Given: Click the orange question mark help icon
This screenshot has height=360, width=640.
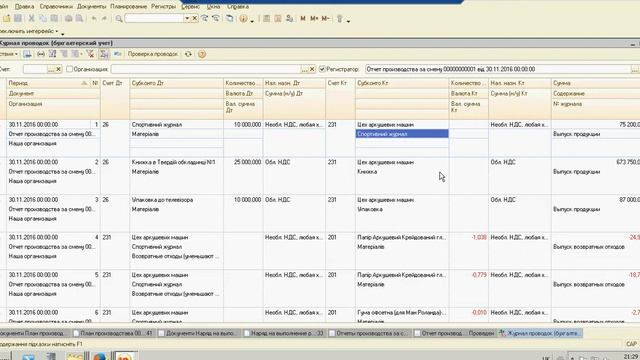Looking at the screenshot, I should (x=202, y=54).
